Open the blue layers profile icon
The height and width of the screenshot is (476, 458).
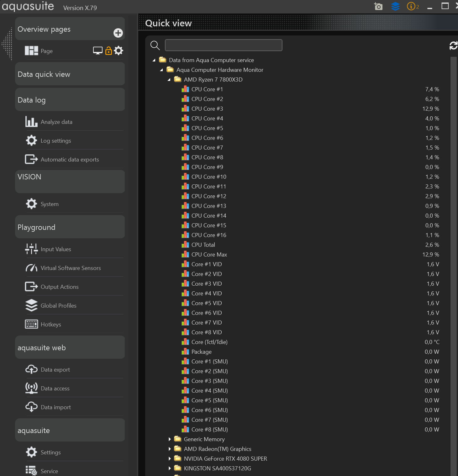tap(395, 6)
